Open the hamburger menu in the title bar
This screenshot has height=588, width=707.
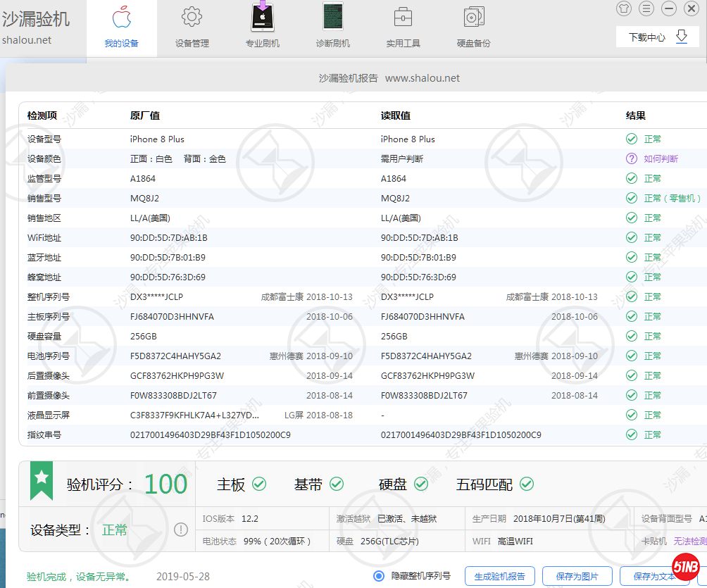[646, 9]
